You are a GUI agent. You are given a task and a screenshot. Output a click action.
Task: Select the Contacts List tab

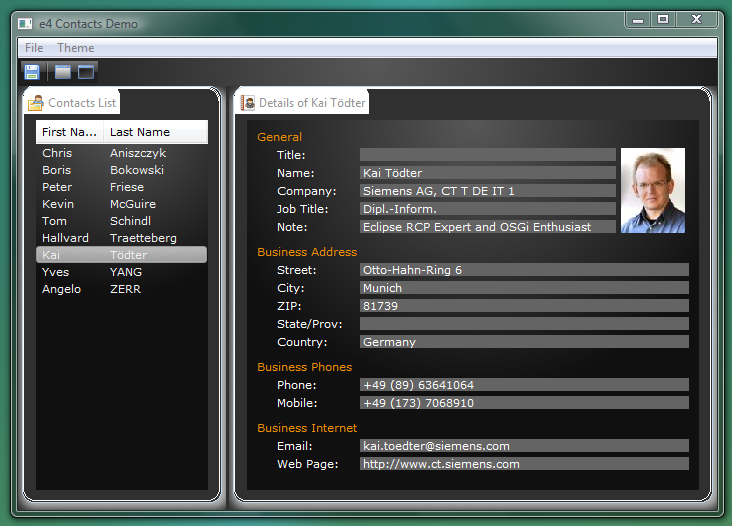click(81, 103)
